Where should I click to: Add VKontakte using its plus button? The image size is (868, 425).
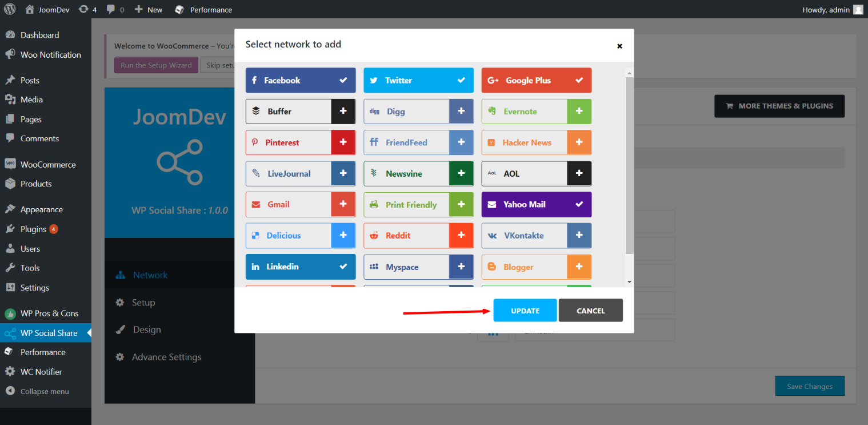click(579, 235)
